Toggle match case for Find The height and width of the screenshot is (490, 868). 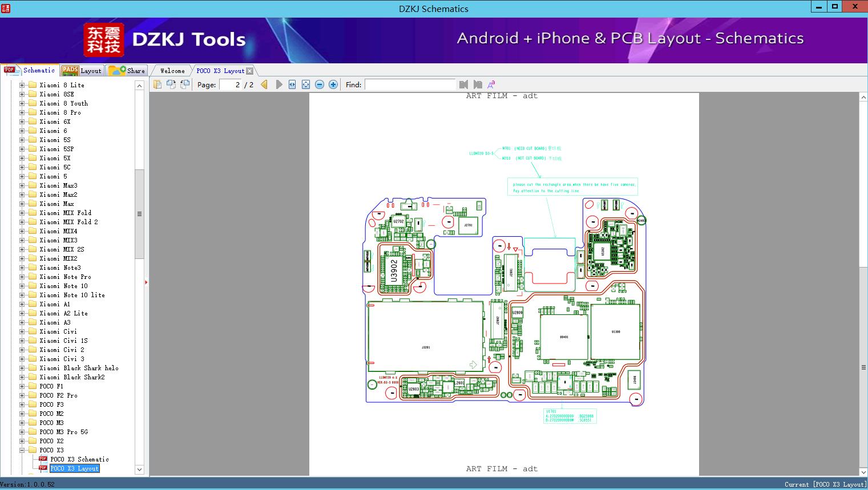(491, 84)
